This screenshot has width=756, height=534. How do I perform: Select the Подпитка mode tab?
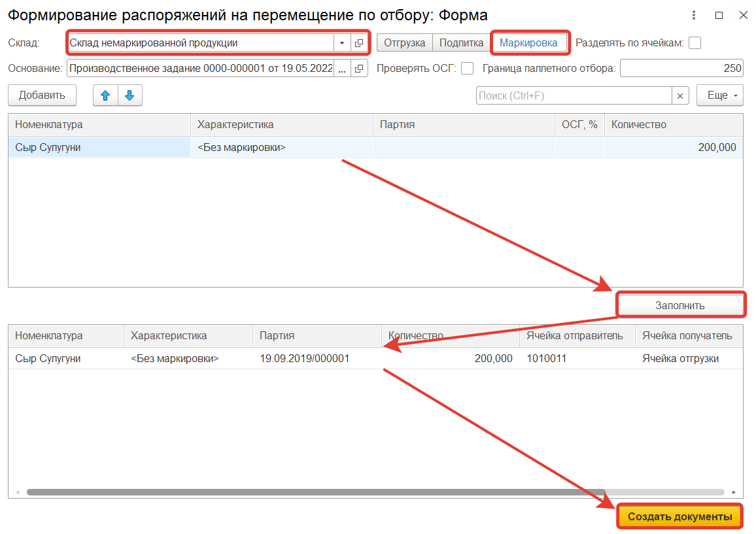pyautogui.click(x=461, y=43)
